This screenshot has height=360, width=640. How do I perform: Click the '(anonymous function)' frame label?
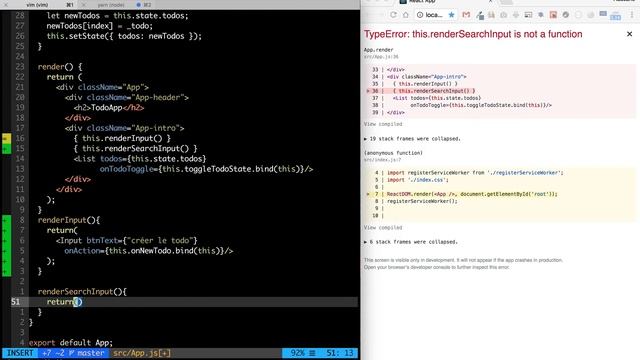393,153
